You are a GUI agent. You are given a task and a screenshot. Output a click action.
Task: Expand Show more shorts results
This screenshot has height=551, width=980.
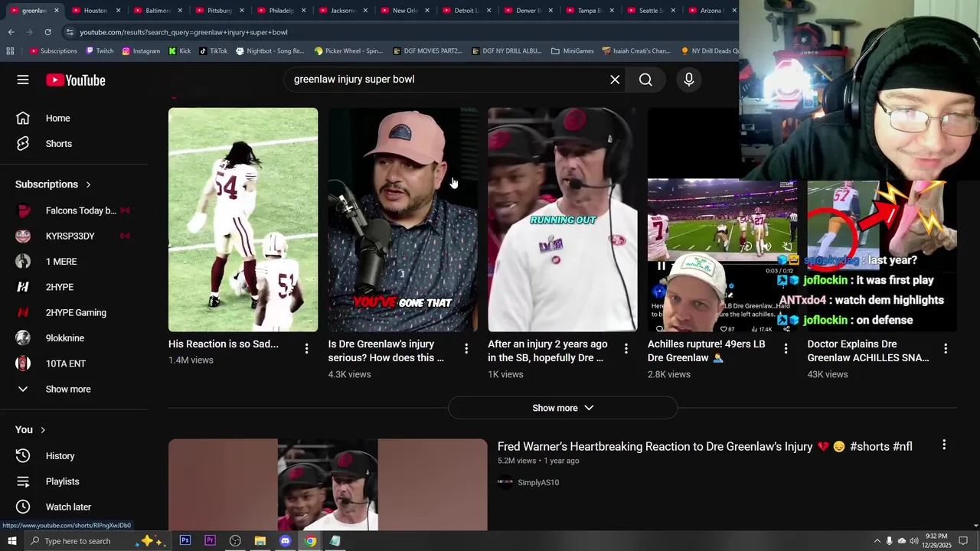[x=563, y=408]
